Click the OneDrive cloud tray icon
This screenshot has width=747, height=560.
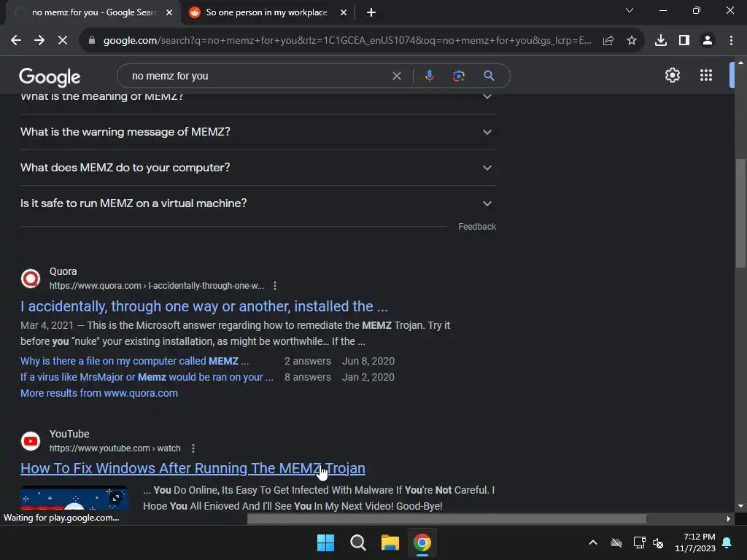(616, 542)
